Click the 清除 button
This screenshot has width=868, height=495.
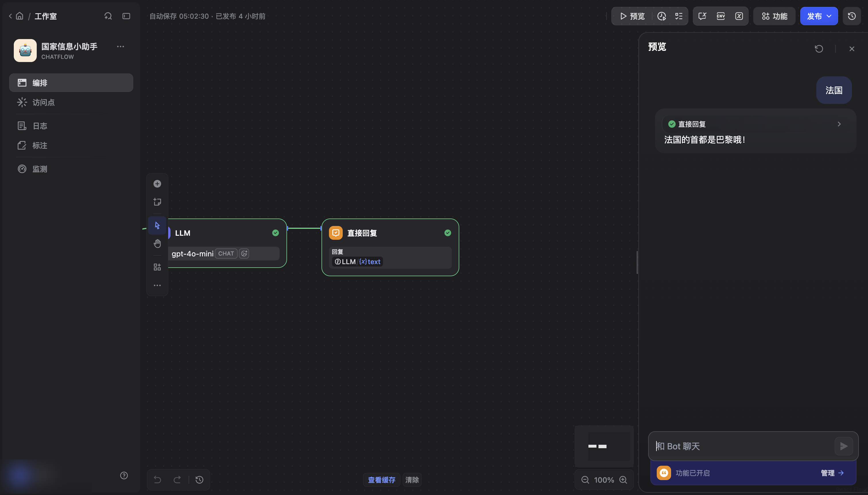[x=412, y=480]
